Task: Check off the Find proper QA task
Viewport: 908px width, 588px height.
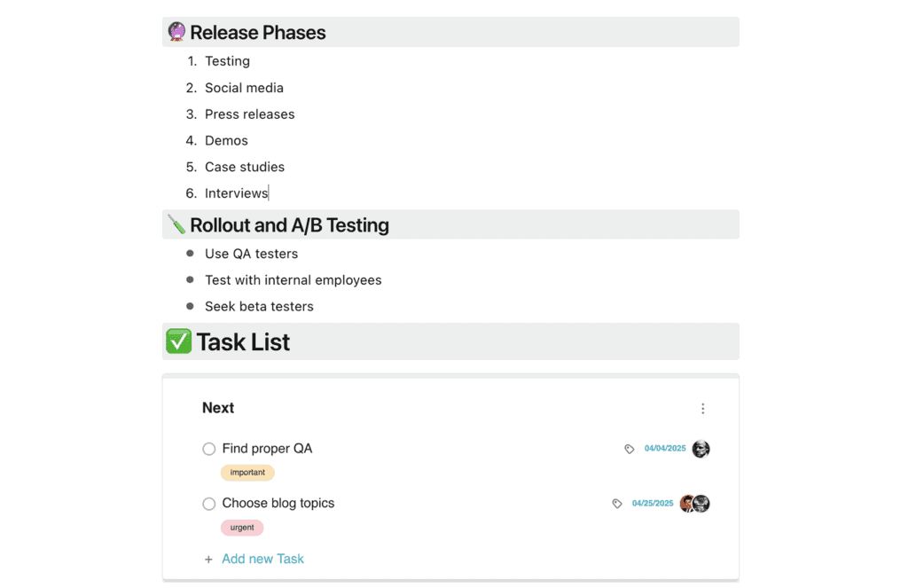Action: [208, 449]
